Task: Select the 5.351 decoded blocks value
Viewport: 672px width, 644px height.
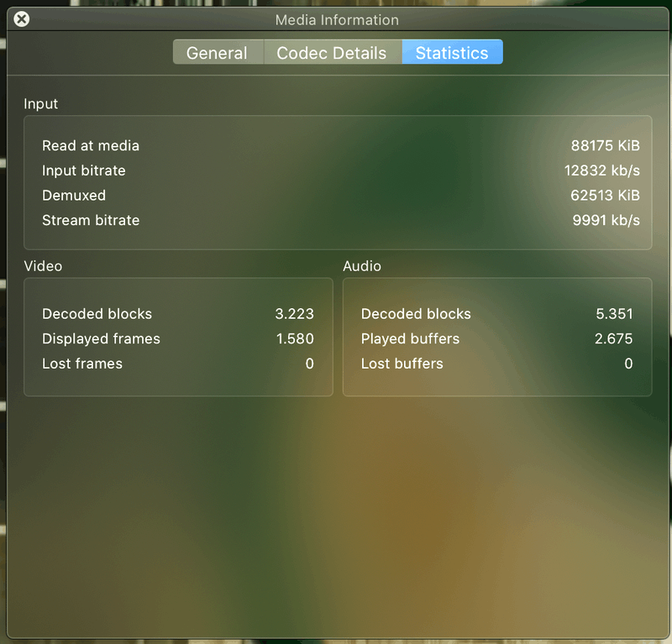Action: pyautogui.click(x=614, y=314)
